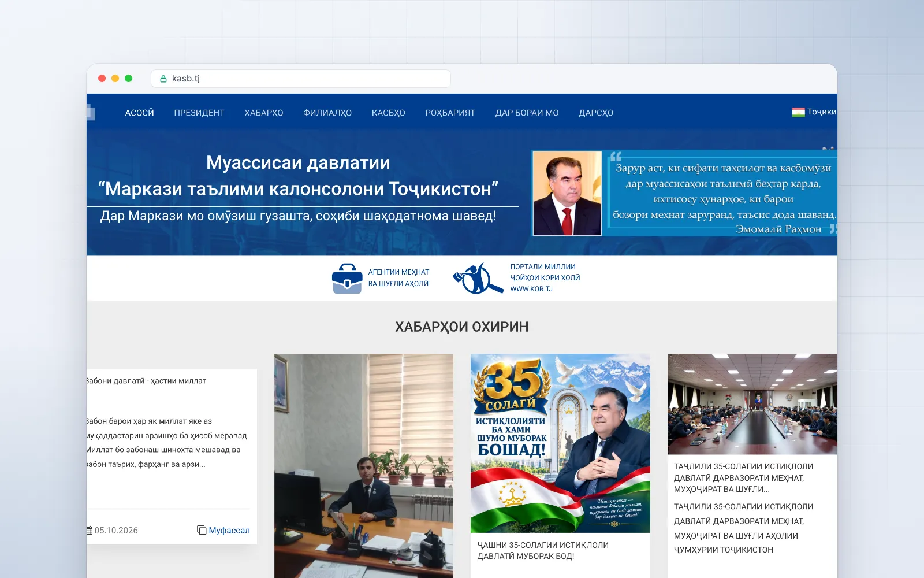Click the date 05.10.2026
This screenshot has height=578, width=924.
[x=116, y=530]
